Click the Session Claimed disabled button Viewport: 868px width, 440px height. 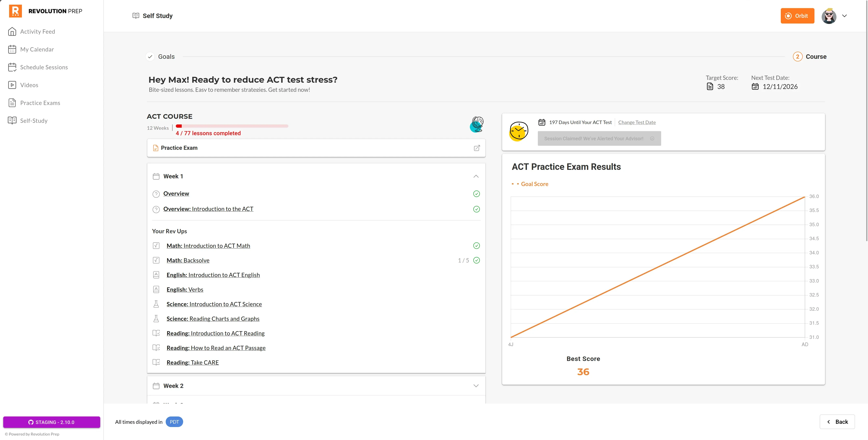[599, 138]
